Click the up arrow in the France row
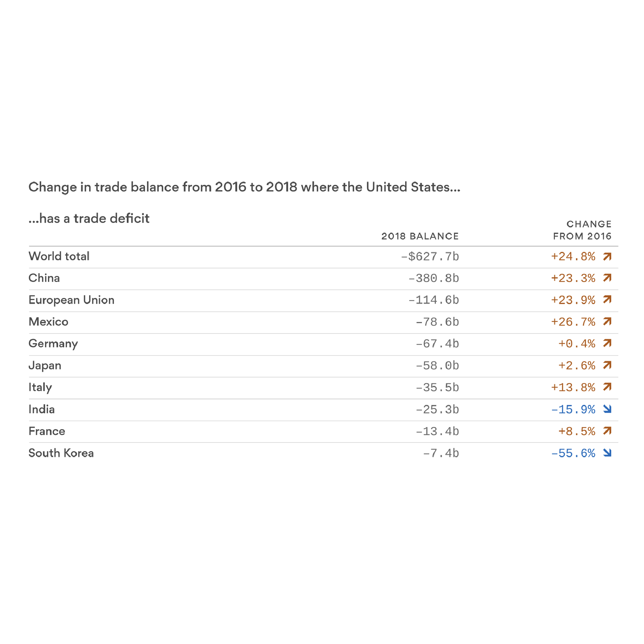 pos(607,431)
